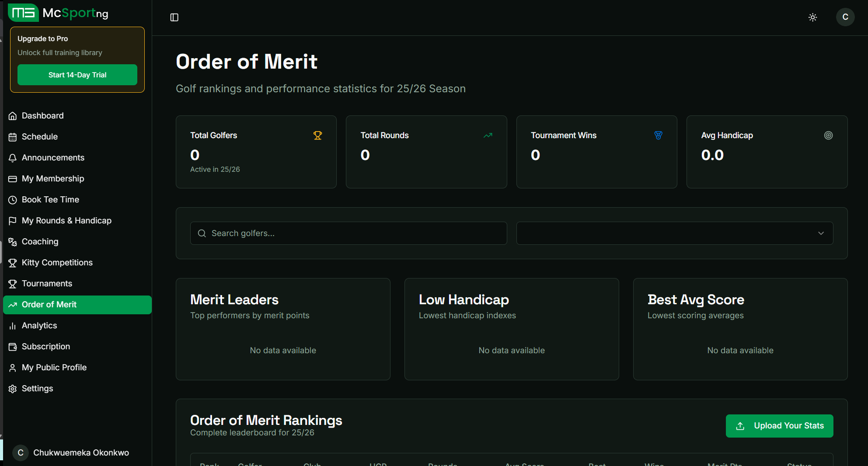Click the Announcements bell icon
This screenshot has height=466, width=868.
[x=13, y=157]
